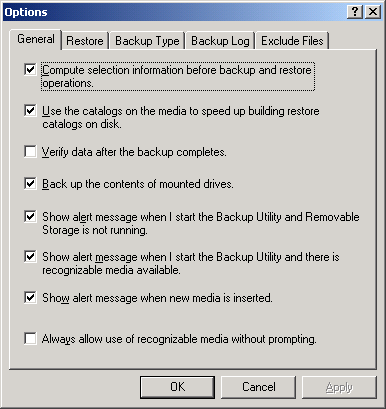Toggle alert for recognizable media available
386x409 pixels.
(30, 257)
